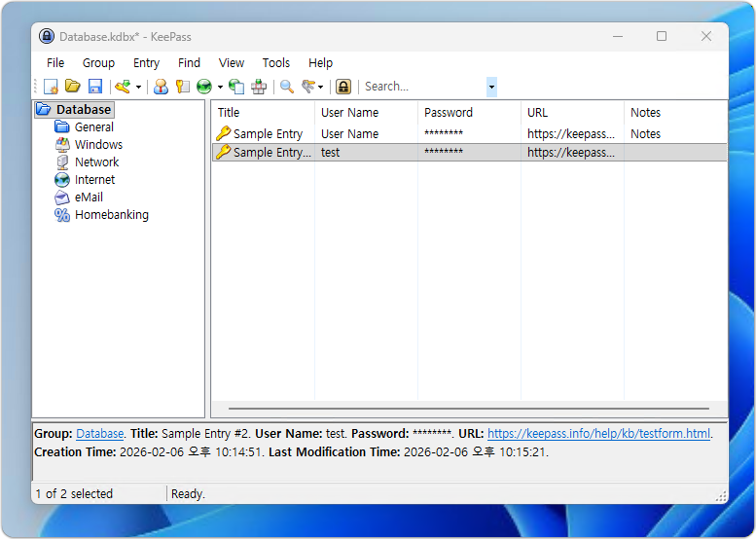Select the Homebanking group in the tree
Image resolution: width=756 pixels, height=539 pixels.
[x=111, y=215]
